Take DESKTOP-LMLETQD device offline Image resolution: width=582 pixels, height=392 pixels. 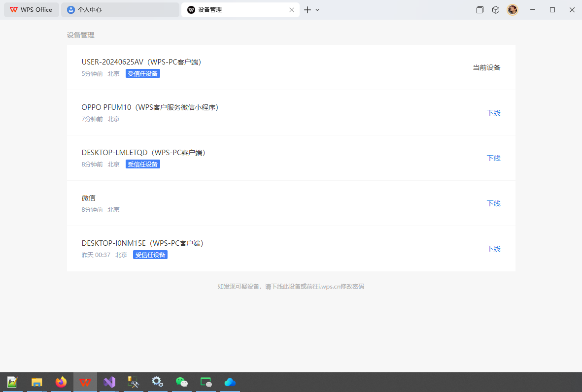click(493, 158)
